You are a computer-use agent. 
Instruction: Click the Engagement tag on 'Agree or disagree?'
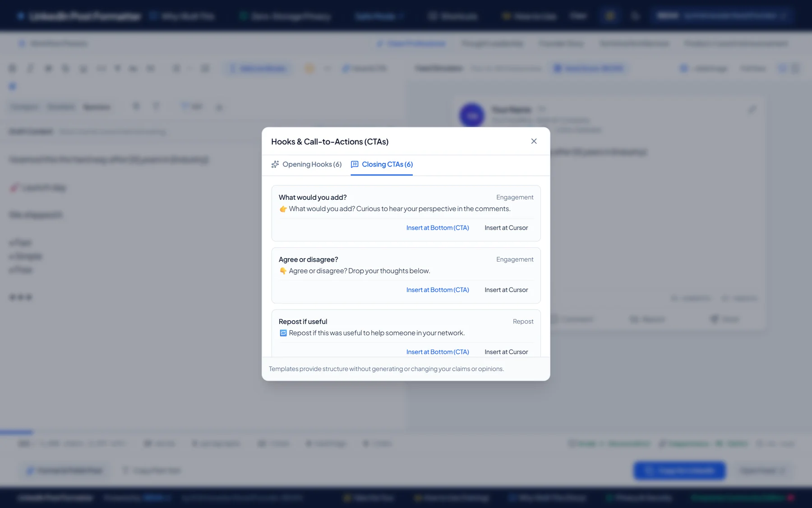pyautogui.click(x=515, y=259)
